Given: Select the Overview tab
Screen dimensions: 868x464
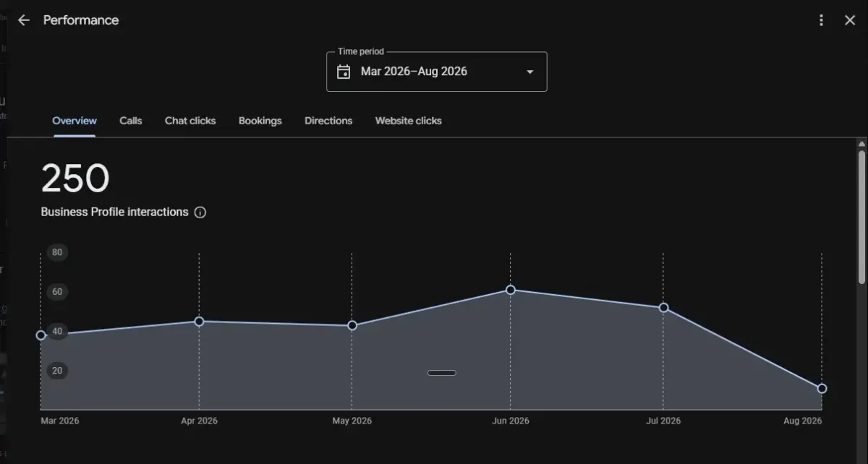Looking at the screenshot, I should coord(75,121).
